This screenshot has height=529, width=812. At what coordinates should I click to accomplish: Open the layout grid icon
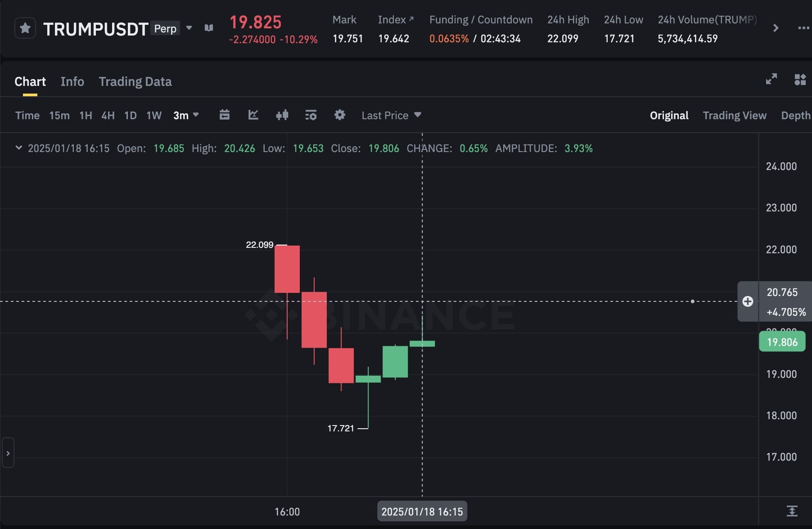pos(800,80)
